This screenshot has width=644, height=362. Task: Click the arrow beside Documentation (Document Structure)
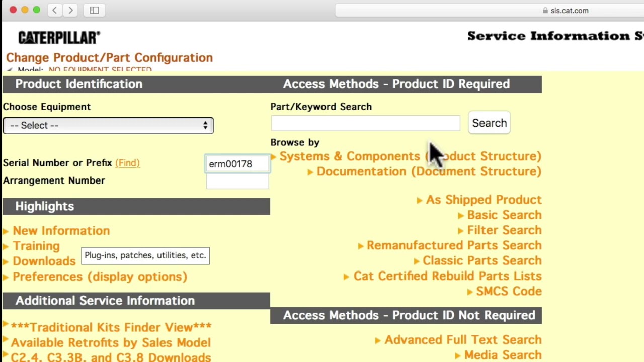coord(310,172)
